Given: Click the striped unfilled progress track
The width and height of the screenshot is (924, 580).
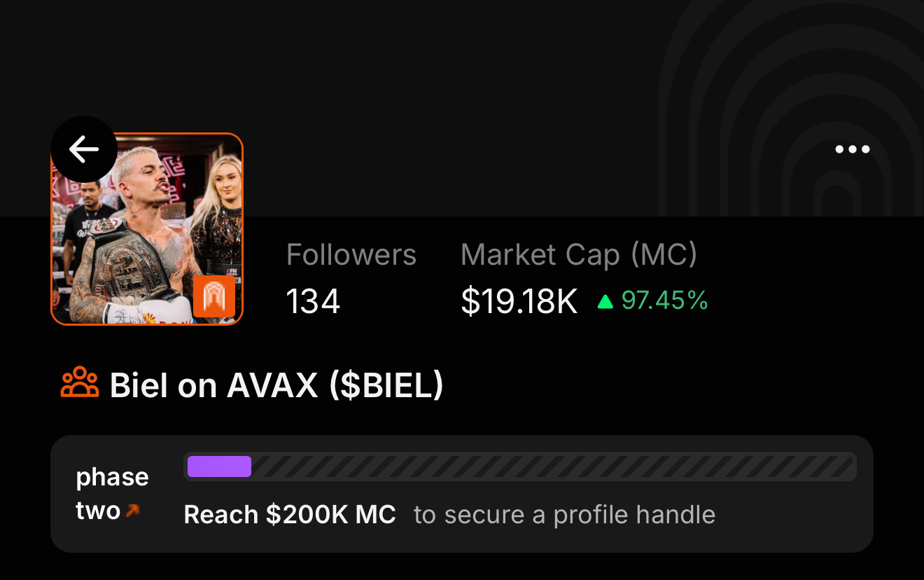Looking at the screenshot, I should click(553, 467).
